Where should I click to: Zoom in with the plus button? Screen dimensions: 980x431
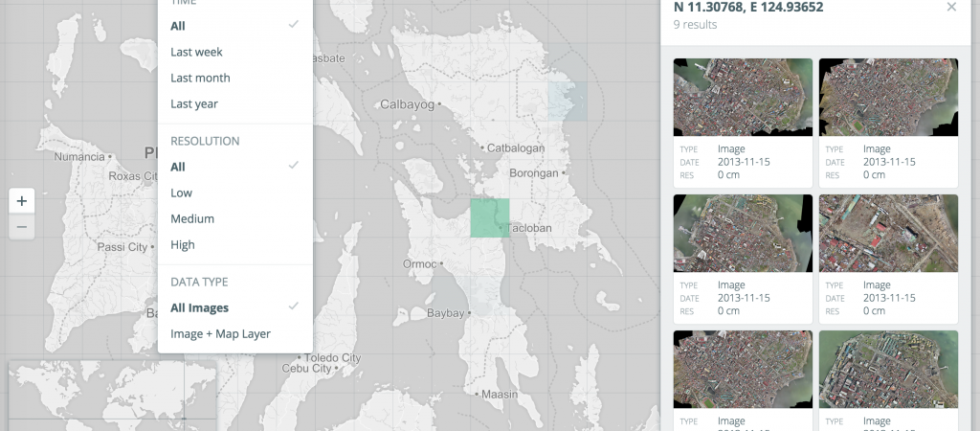[22, 201]
